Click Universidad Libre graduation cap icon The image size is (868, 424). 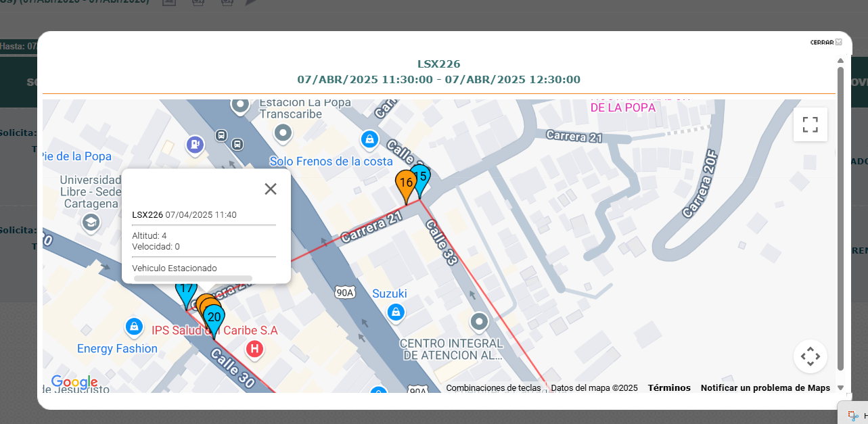coord(90,222)
